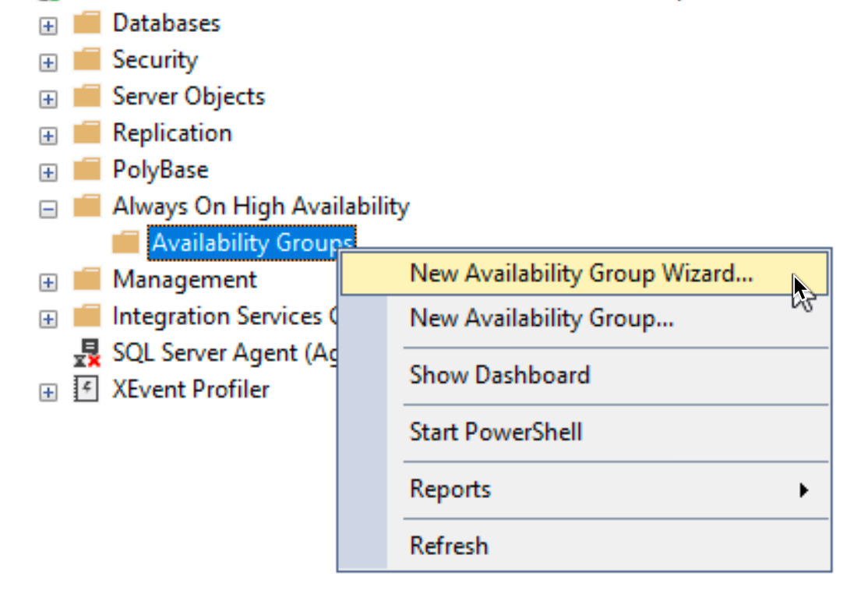Expand the XEvent Profiler node
868x608 pixels.
(48, 393)
